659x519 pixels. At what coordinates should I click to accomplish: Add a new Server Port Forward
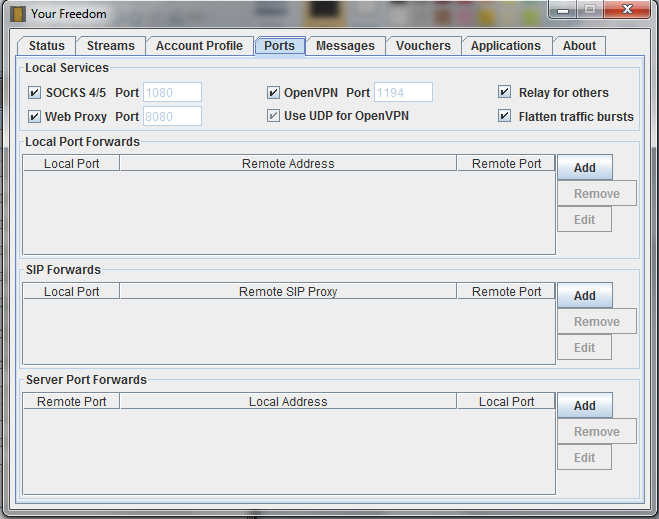coord(585,406)
